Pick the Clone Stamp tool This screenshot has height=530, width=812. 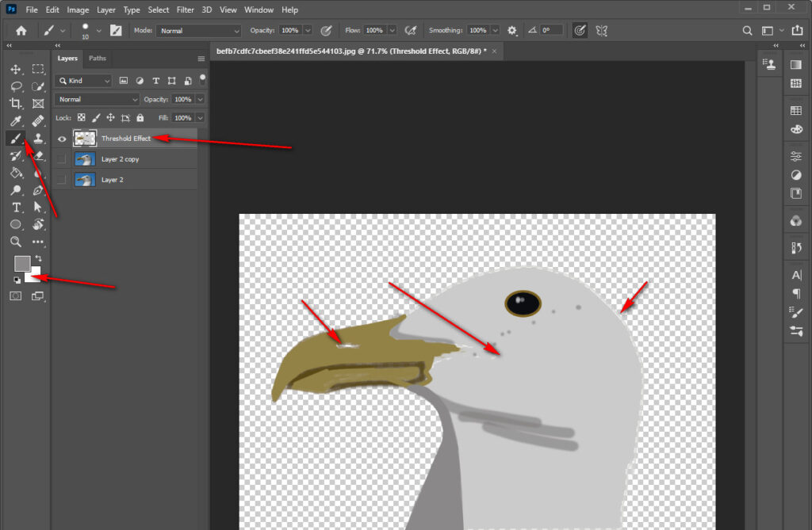38,138
